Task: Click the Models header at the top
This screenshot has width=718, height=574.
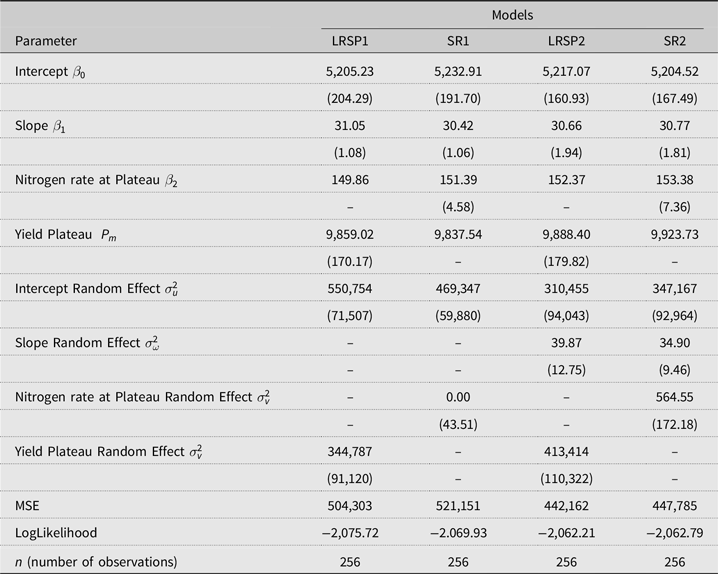Action: (x=513, y=15)
